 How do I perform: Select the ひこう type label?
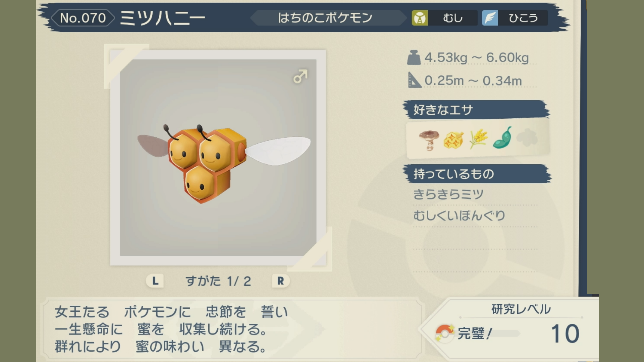(523, 18)
